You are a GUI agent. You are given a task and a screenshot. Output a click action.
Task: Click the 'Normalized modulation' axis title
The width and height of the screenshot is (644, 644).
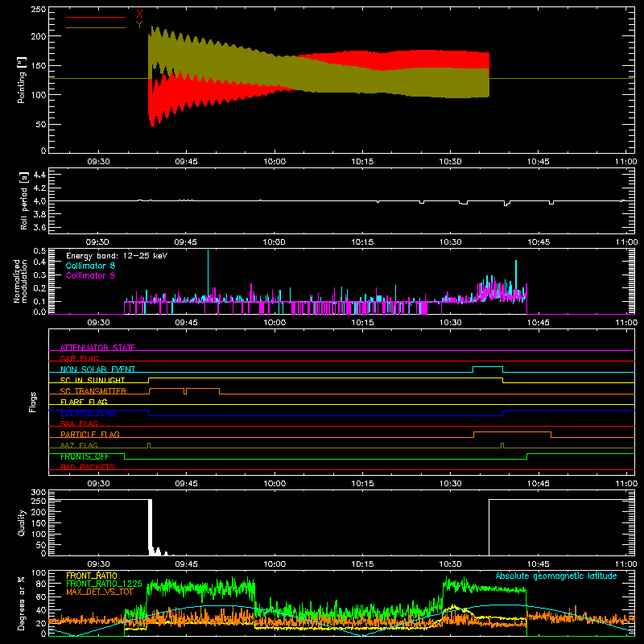pos(20,281)
